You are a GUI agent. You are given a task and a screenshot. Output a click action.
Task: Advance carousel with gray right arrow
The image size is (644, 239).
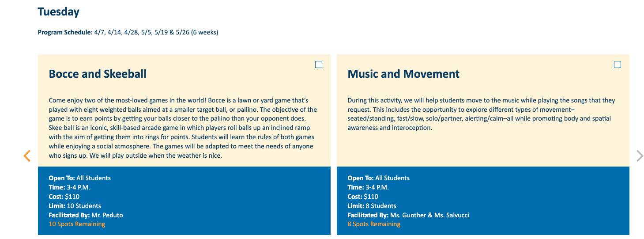click(x=640, y=156)
